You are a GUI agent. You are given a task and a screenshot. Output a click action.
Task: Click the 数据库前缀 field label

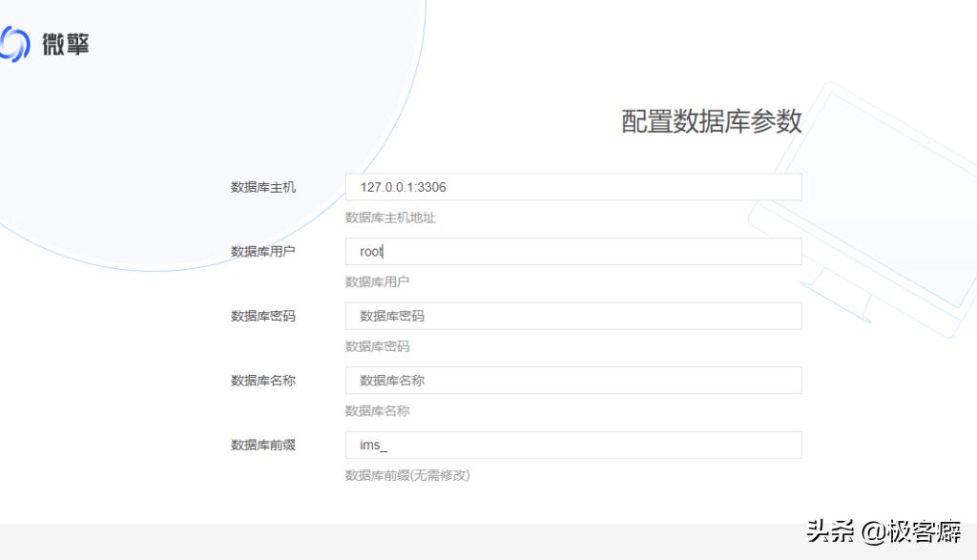pyautogui.click(x=263, y=445)
